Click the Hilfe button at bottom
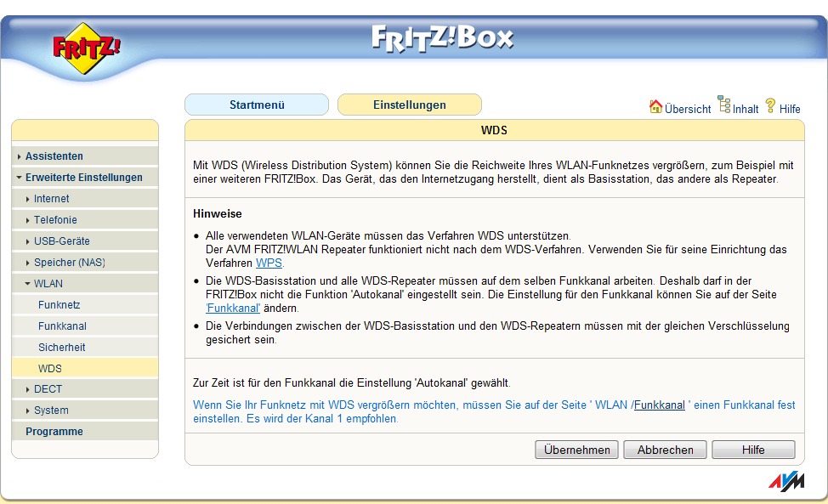This screenshot has height=504, width=828. click(x=753, y=450)
